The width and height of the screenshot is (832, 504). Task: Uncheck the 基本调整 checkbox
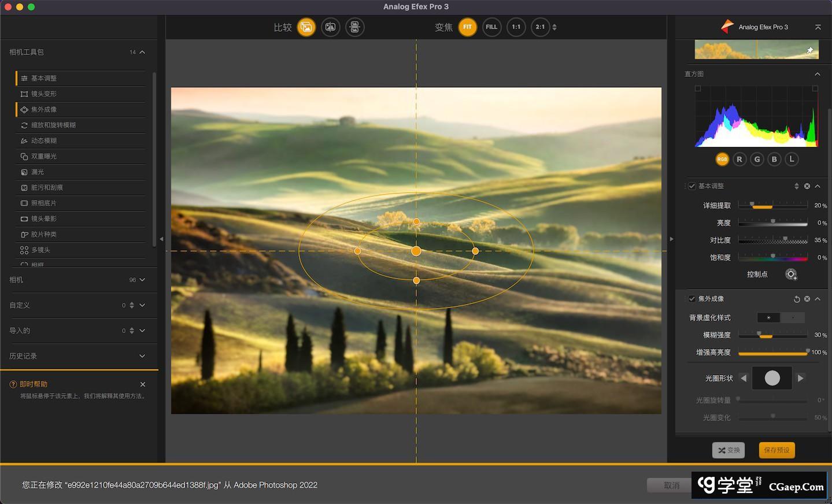(692, 186)
